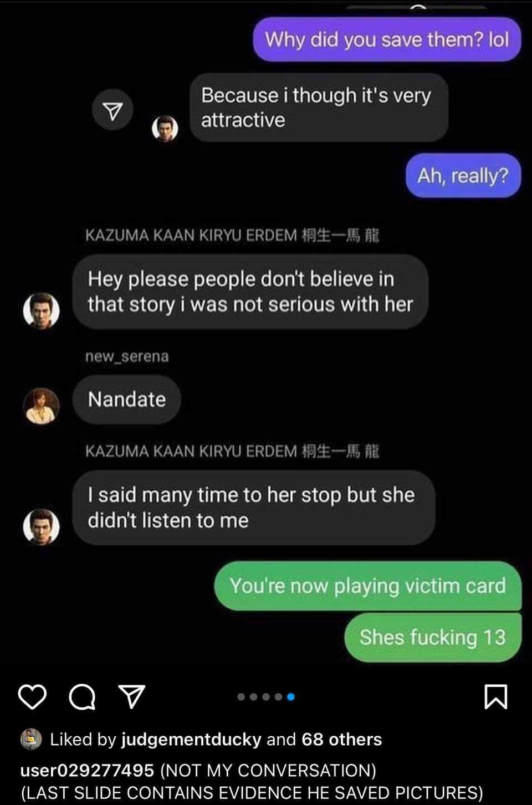532x805 pixels.
Task: Select the highlighted blue carousel dot
Action: pos(291,697)
